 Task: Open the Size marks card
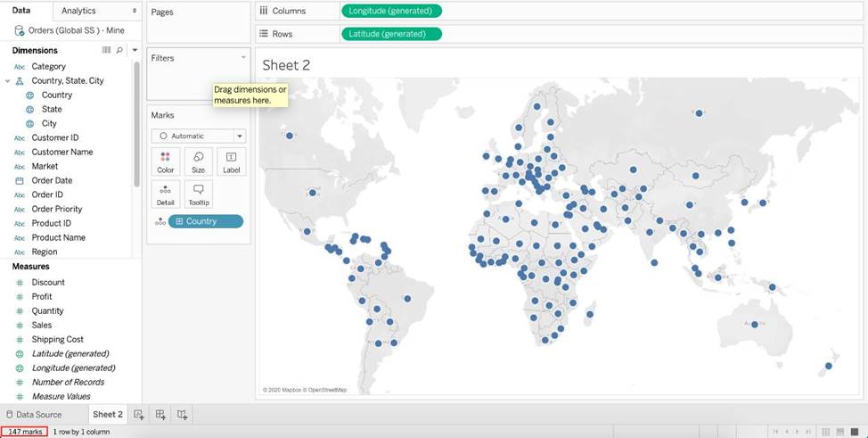pos(198,161)
